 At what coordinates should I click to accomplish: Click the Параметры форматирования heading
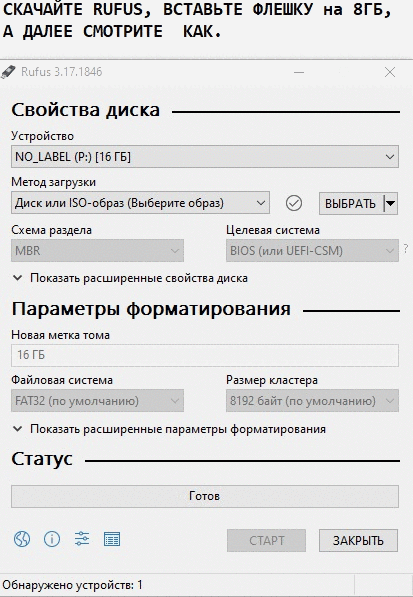pyautogui.click(x=151, y=309)
